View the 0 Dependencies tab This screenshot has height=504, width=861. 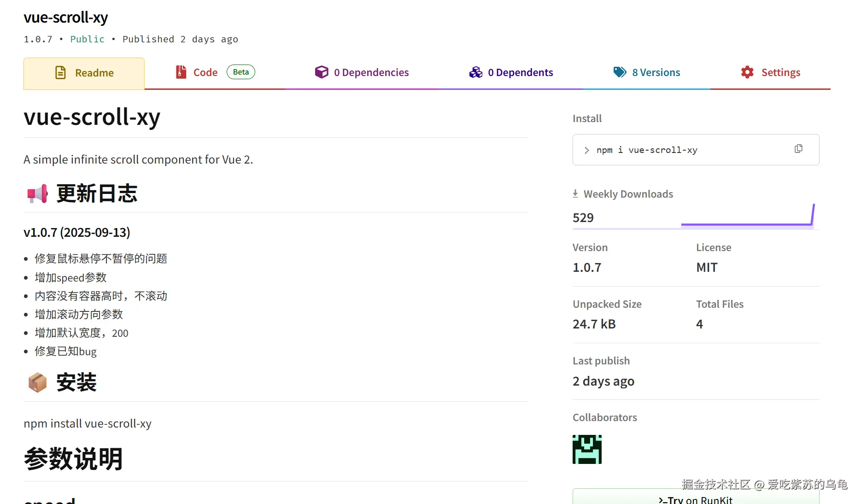coord(362,73)
